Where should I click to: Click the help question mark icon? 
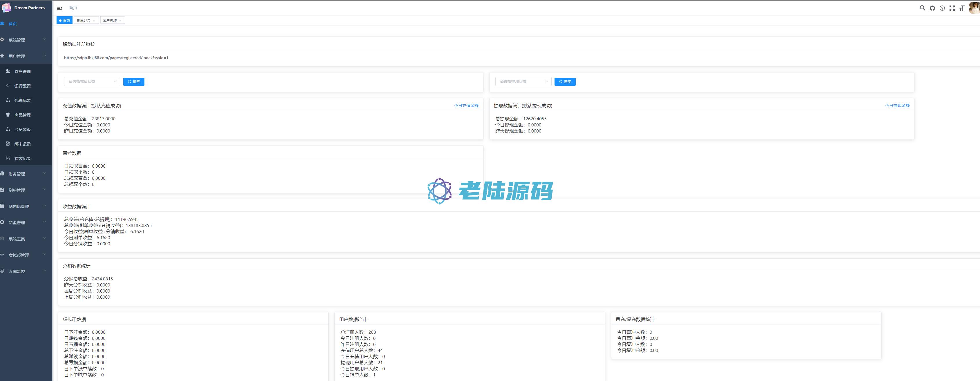coord(942,8)
